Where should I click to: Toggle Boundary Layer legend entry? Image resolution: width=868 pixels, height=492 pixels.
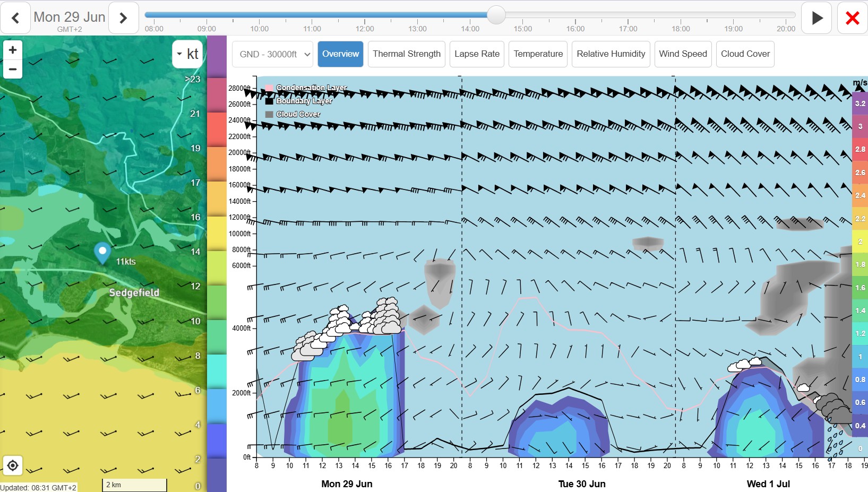coord(299,101)
